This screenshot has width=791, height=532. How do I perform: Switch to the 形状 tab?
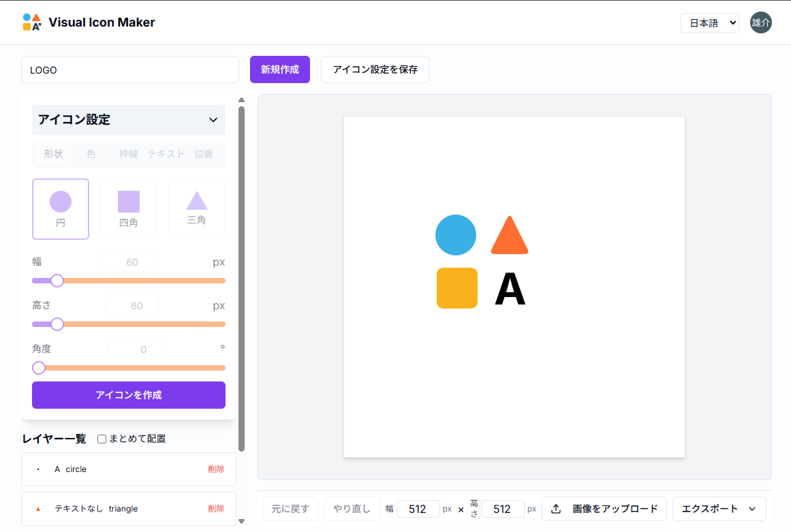coord(53,154)
